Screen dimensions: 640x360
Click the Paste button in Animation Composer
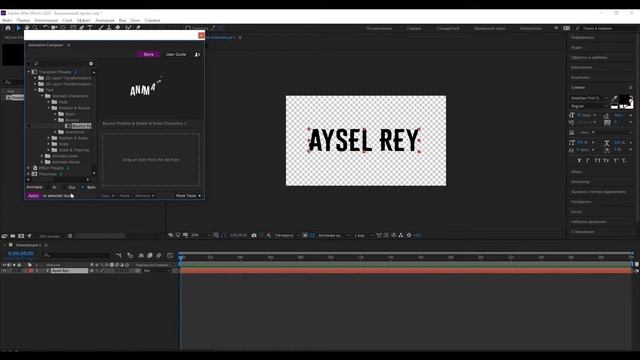click(124, 196)
